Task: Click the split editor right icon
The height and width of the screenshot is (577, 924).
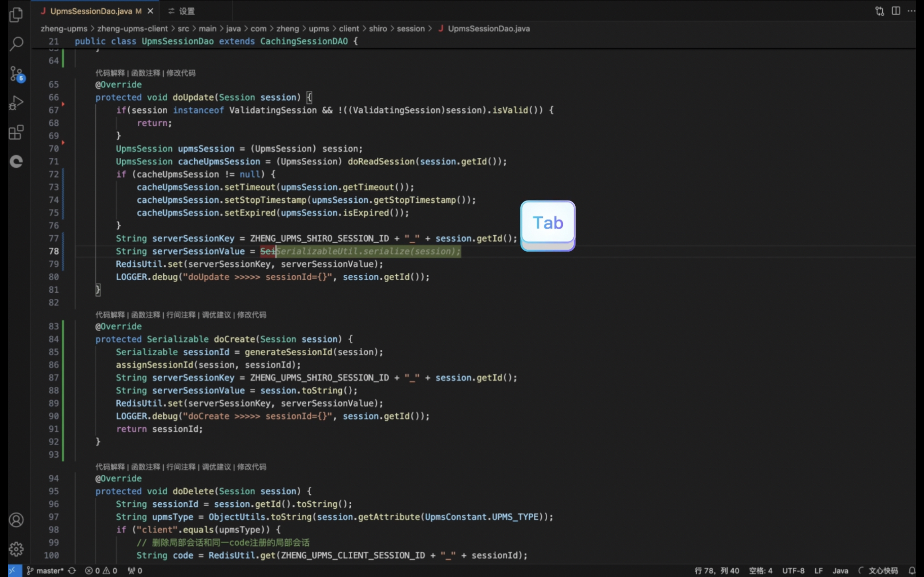Action: (x=896, y=11)
